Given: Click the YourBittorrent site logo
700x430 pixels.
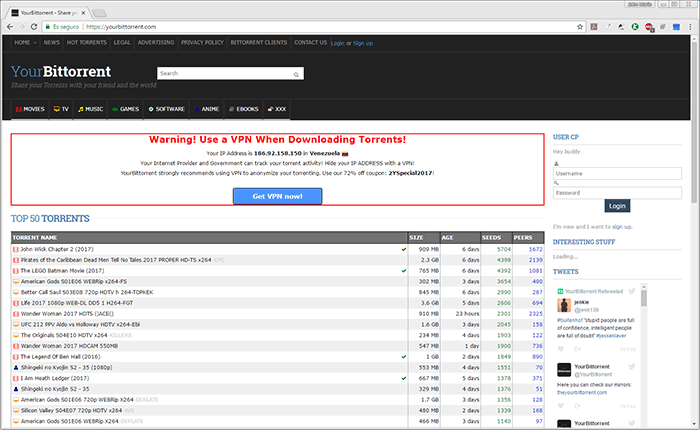Looking at the screenshot, I should pos(61,71).
